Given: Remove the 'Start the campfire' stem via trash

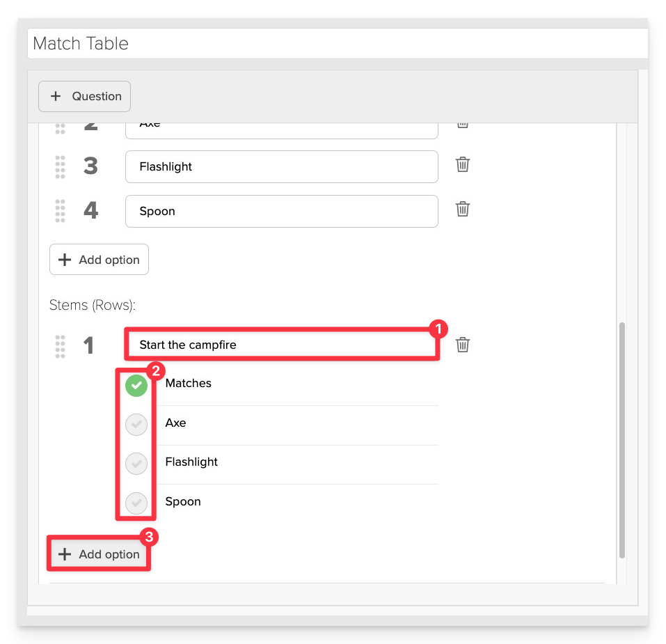Looking at the screenshot, I should [x=463, y=345].
